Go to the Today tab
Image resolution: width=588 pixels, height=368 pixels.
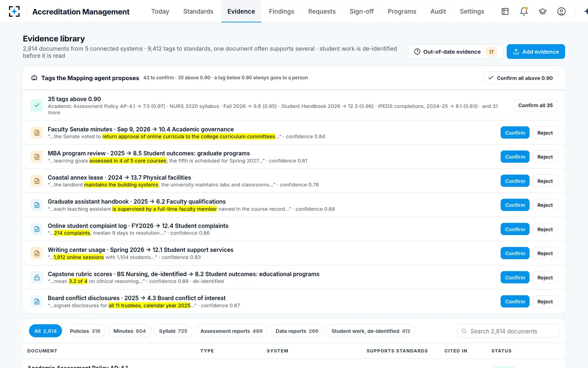coord(160,11)
